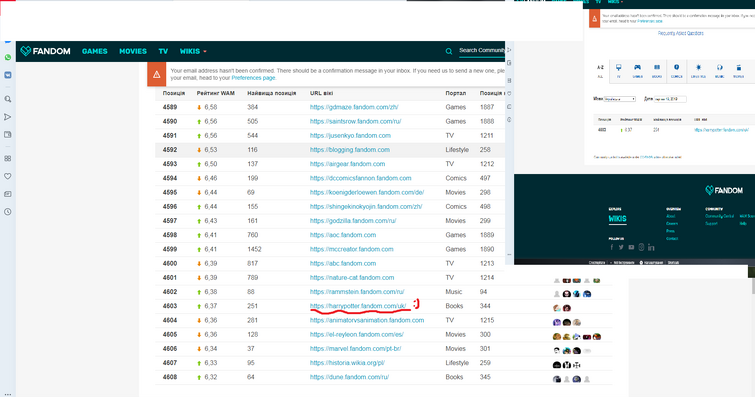Open dccomicsfannon.fandom.com link
Screen dimensions: 755x397
click(360, 178)
